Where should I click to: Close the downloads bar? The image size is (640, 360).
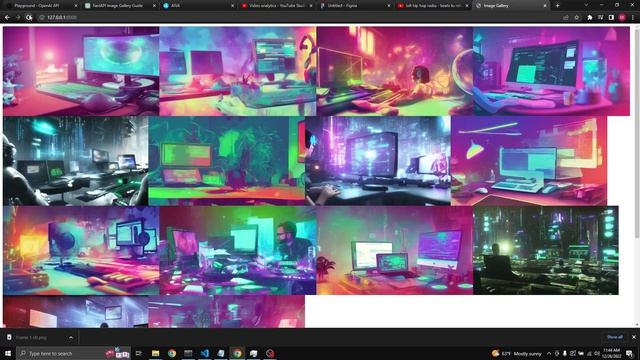tap(633, 337)
